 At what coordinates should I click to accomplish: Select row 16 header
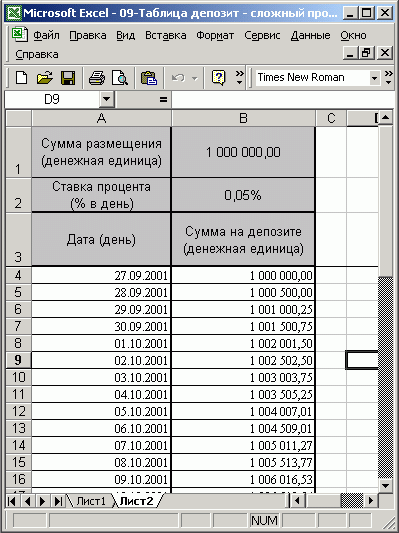coord(18,479)
